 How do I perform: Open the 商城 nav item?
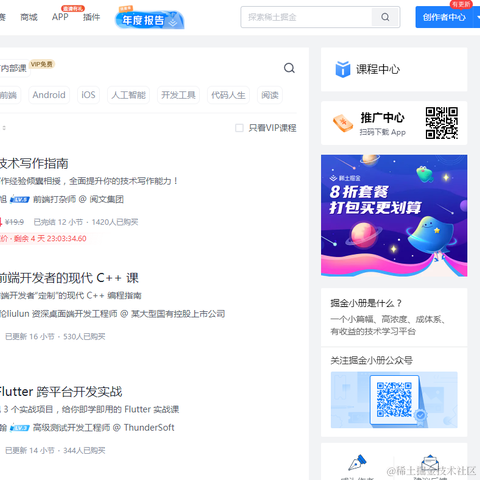click(29, 17)
